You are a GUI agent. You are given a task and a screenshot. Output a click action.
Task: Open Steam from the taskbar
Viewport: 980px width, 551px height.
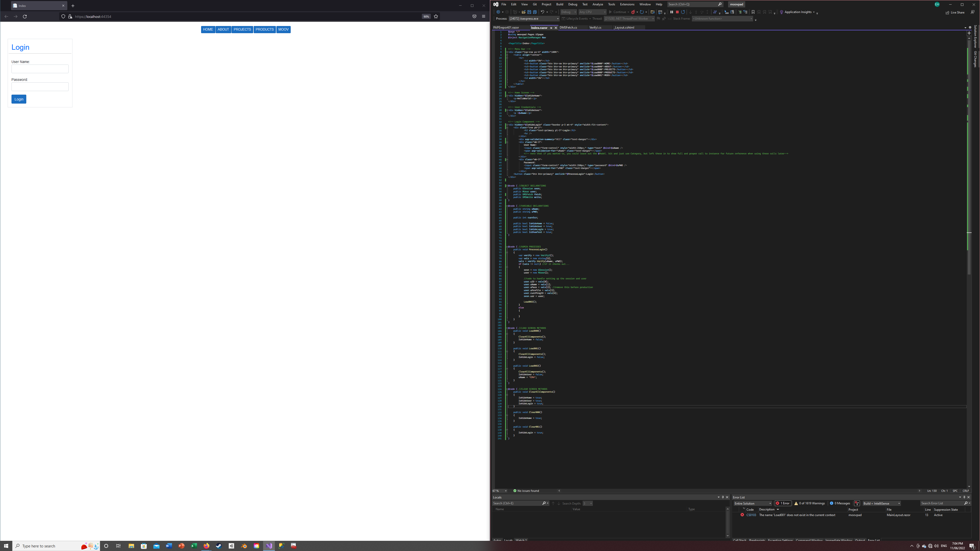(219, 546)
